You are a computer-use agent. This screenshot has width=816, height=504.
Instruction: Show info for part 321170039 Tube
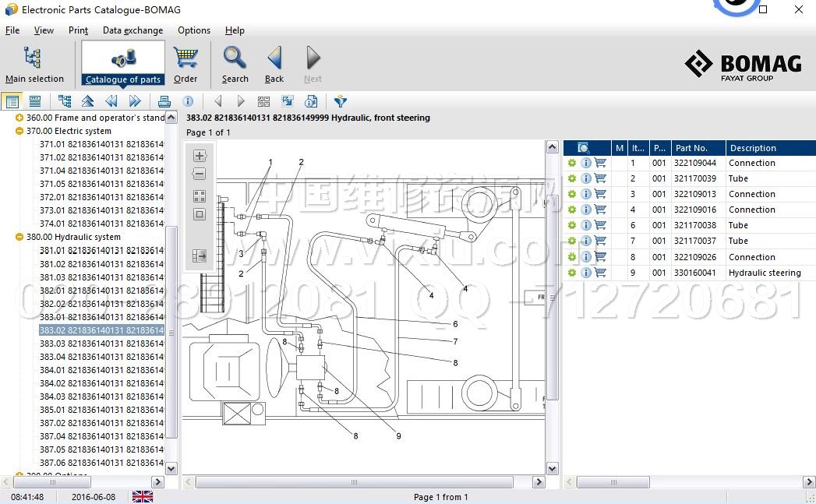coord(585,178)
